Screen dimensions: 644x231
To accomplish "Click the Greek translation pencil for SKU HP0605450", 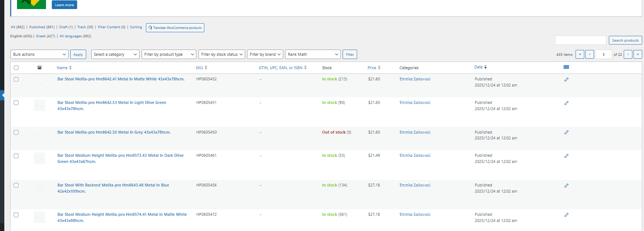I will (566, 133).
